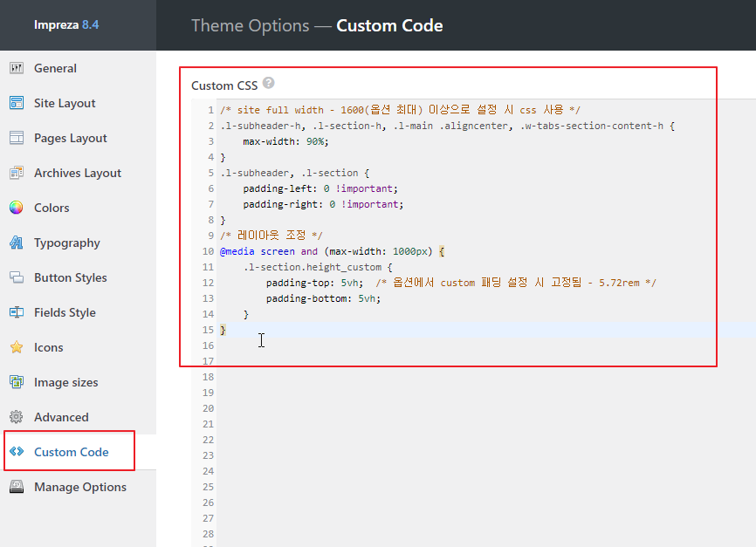Open the Icons section label

click(x=48, y=347)
